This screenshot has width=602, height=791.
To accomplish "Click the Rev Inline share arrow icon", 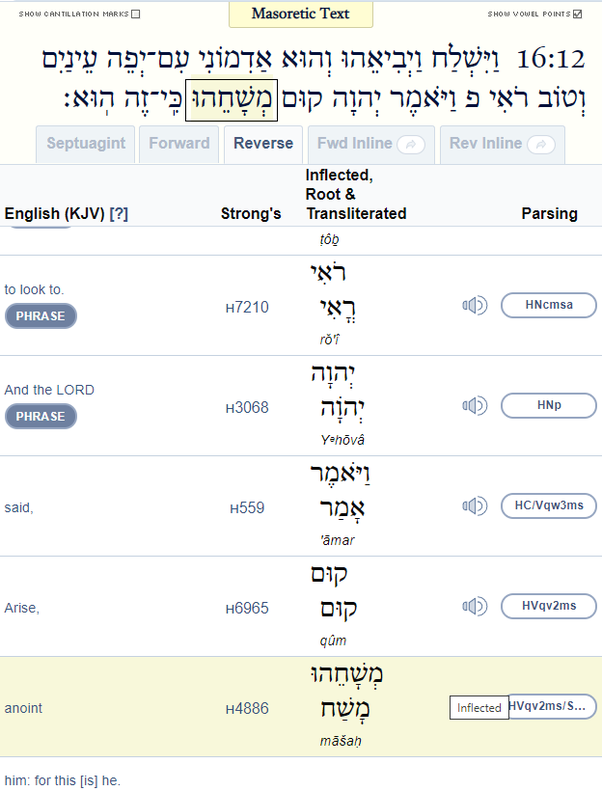I will [x=541, y=145].
